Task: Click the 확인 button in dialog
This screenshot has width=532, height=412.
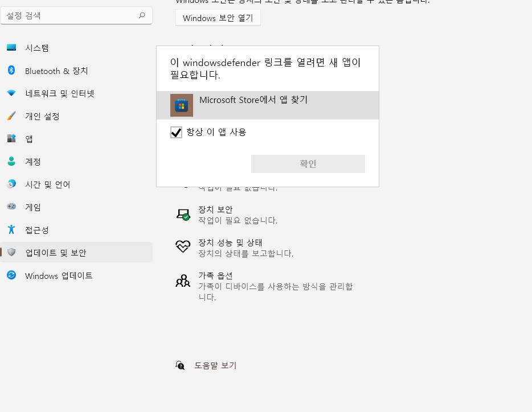Action: [x=308, y=164]
